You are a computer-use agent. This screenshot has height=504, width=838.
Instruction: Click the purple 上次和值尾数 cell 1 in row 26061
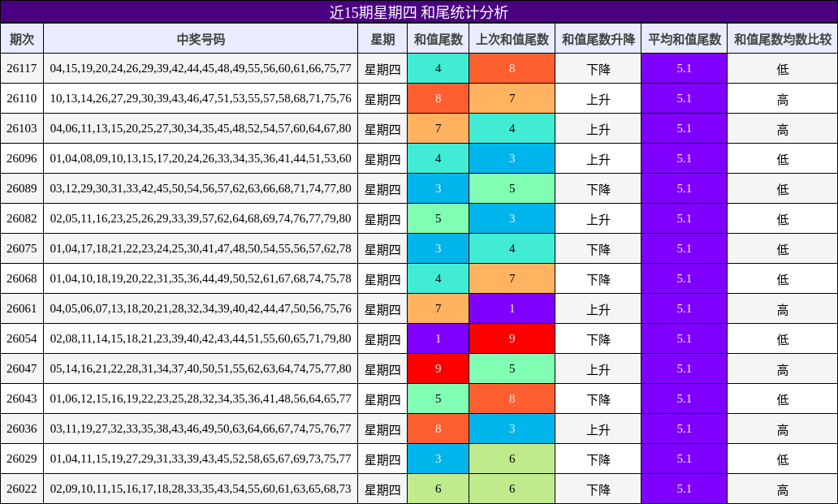(512, 308)
